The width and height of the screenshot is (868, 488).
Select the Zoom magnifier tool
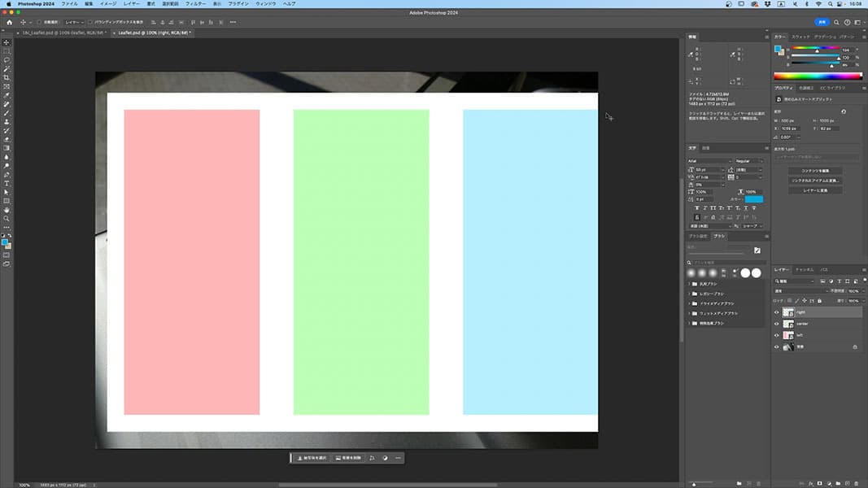click(x=7, y=219)
